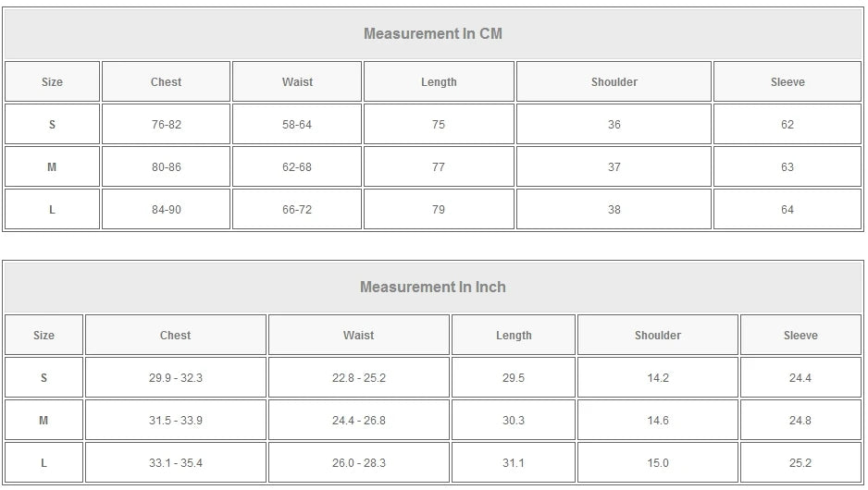Select the 80-86 chest measurement cell
The height and width of the screenshot is (490, 868).
tap(167, 167)
